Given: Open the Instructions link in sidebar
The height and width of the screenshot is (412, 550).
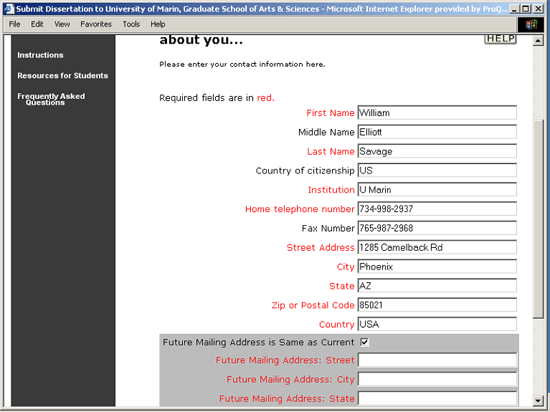Looking at the screenshot, I should tap(40, 55).
